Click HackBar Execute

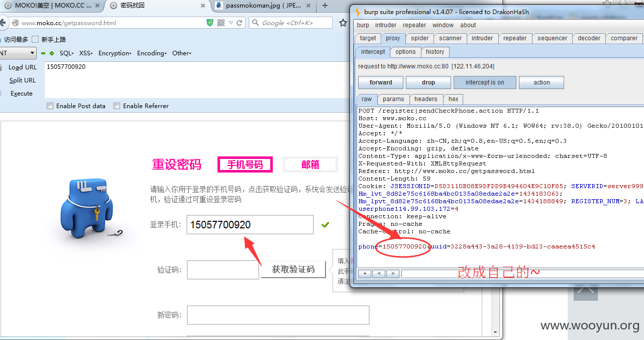click(22, 94)
